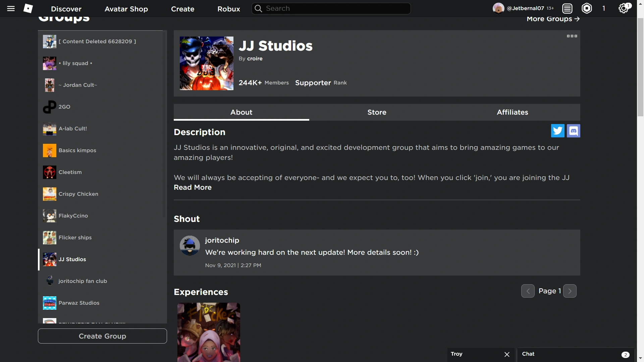Open the hamburger navigation menu
The width and height of the screenshot is (644, 362).
coord(11,9)
